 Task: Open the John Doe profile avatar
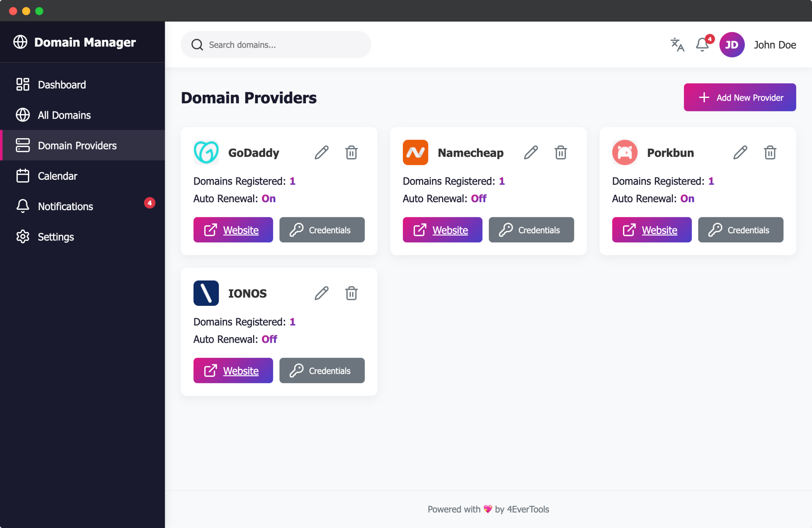732,45
